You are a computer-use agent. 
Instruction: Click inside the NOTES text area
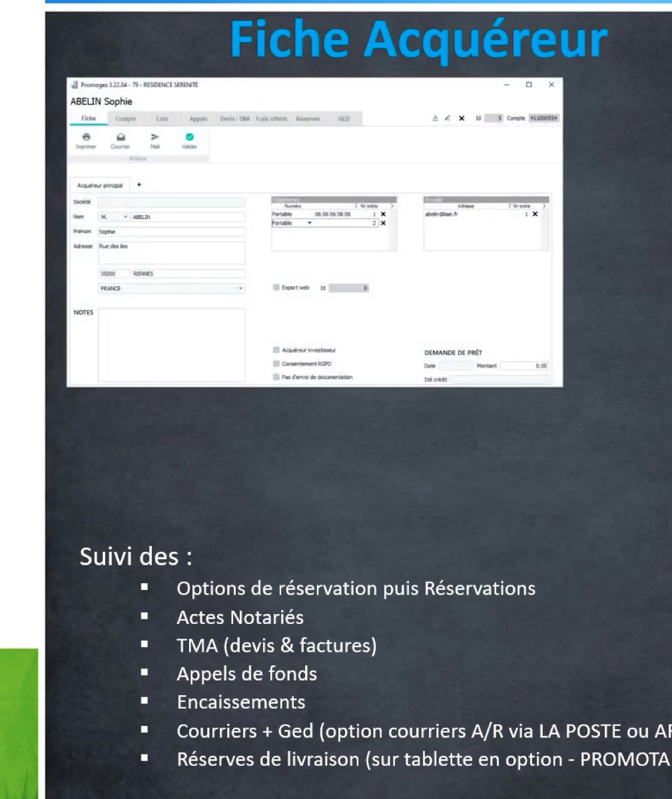[x=172, y=345]
